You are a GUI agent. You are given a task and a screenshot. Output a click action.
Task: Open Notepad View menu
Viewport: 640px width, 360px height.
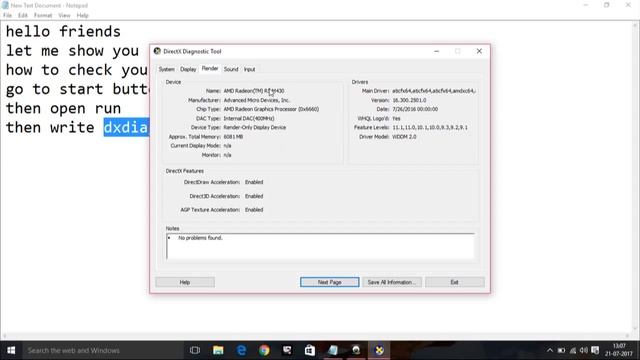[x=64, y=16]
